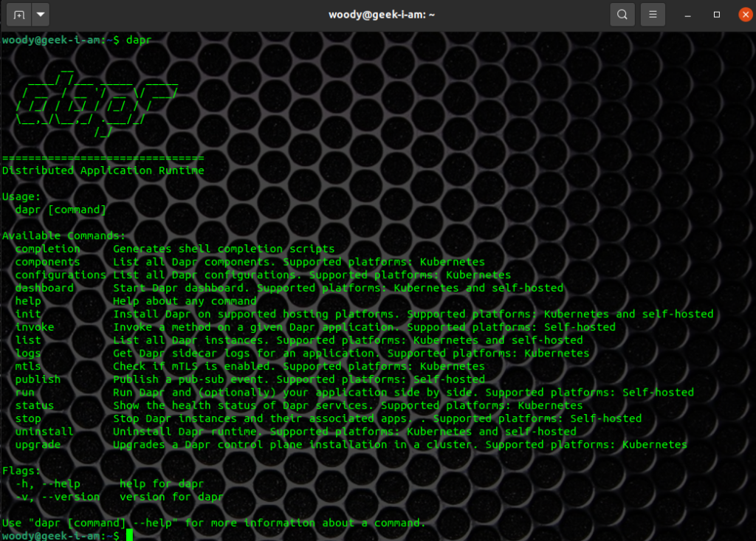Click the 'mtls' command name
Image resolution: width=756 pixels, height=541 pixels.
[28, 366]
